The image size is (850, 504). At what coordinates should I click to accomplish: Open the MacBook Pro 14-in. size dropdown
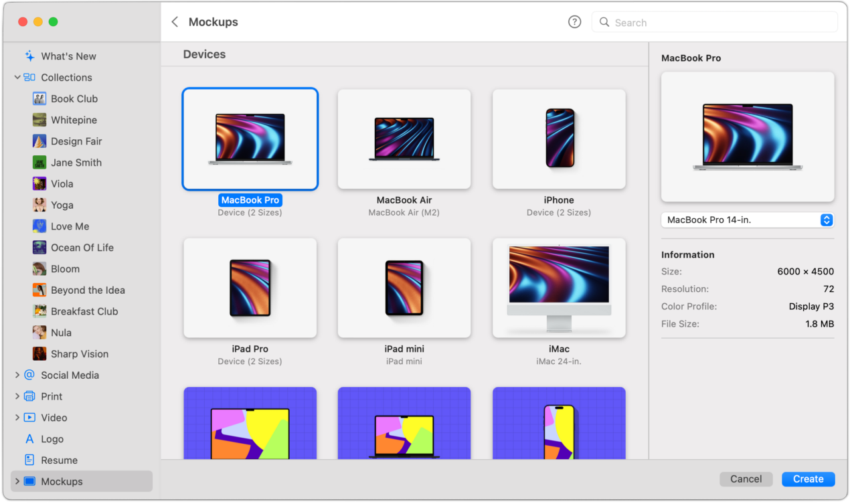click(x=748, y=220)
